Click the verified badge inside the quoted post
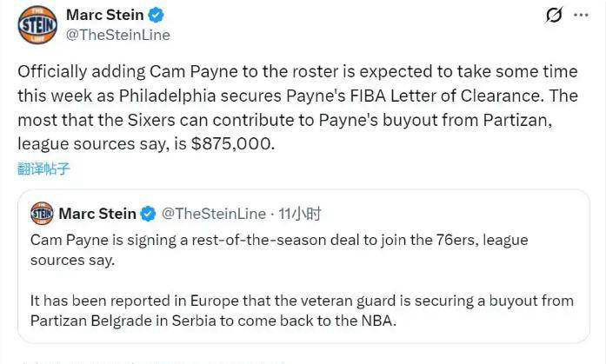 (149, 214)
